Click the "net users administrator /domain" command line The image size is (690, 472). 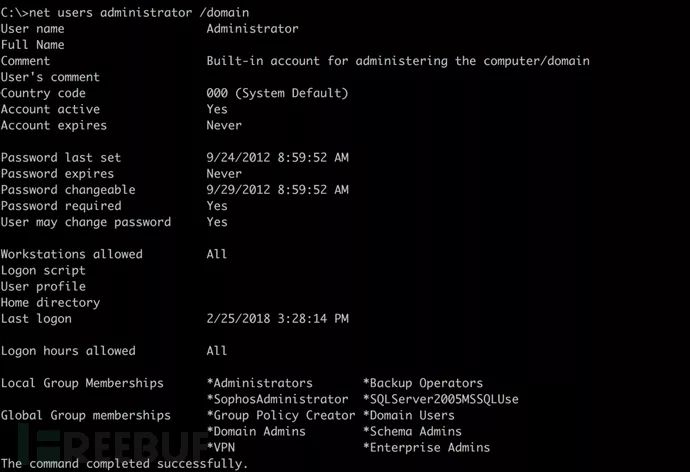pos(125,12)
